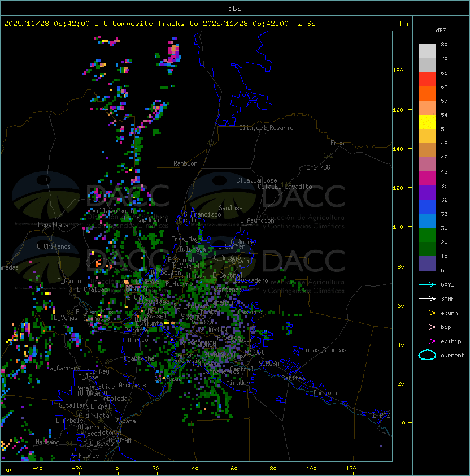Click the E_1-736 map label
This screenshot has width=470, height=476.
[318, 167]
